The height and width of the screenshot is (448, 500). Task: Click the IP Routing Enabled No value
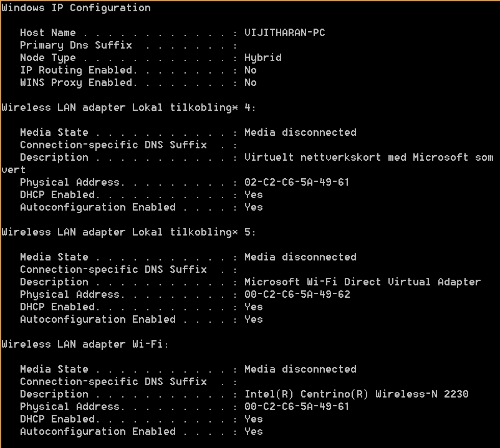click(251, 70)
